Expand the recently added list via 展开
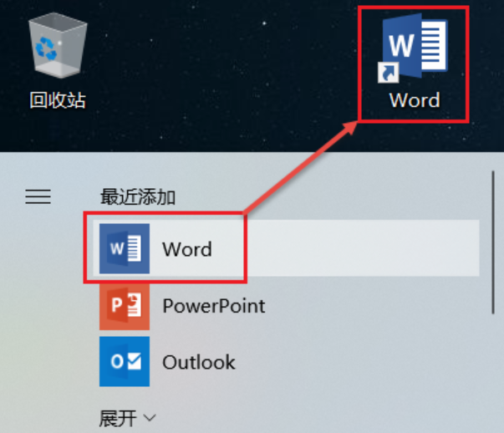The width and height of the screenshot is (504, 433). click(127, 418)
